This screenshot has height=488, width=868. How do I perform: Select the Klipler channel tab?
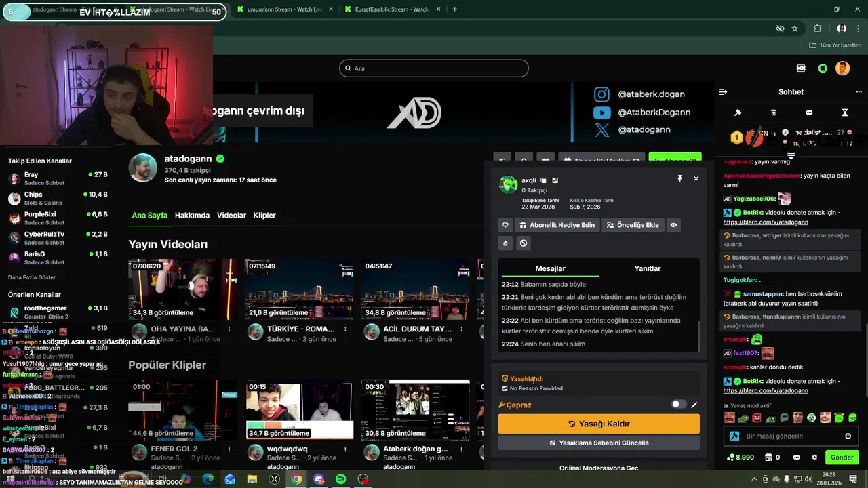point(264,216)
